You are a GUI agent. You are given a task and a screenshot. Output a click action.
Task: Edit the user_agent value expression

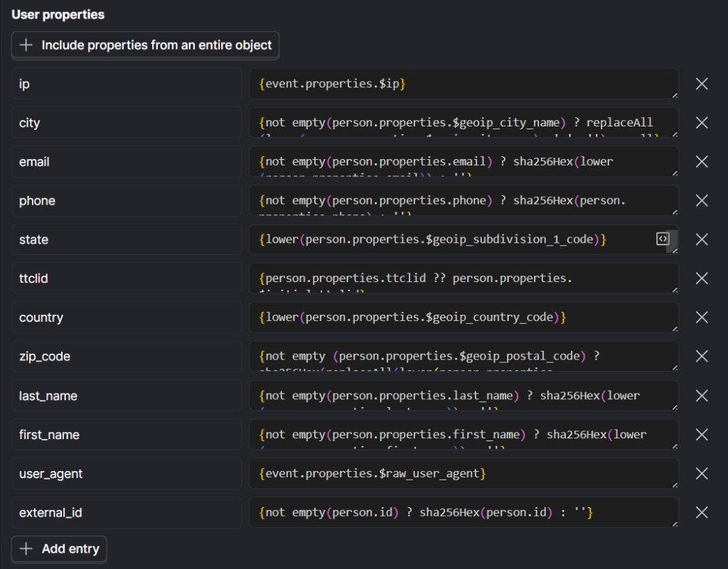click(462, 473)
